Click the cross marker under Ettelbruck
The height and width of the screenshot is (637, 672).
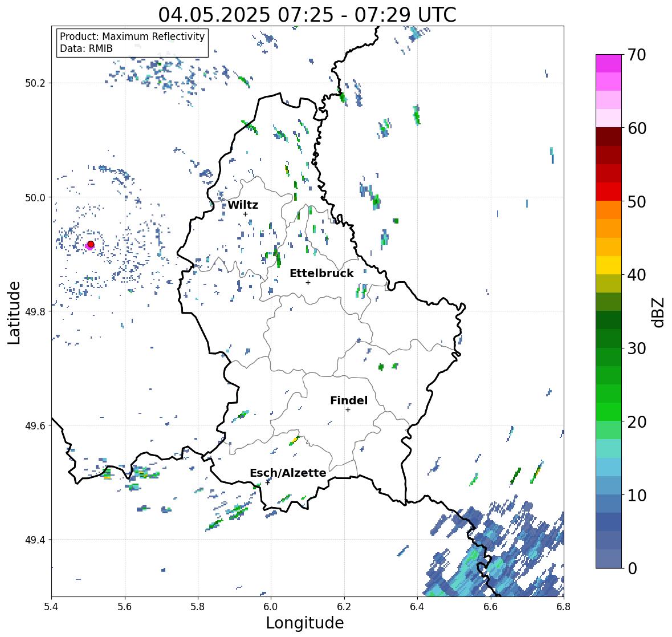tap(308, 282)
